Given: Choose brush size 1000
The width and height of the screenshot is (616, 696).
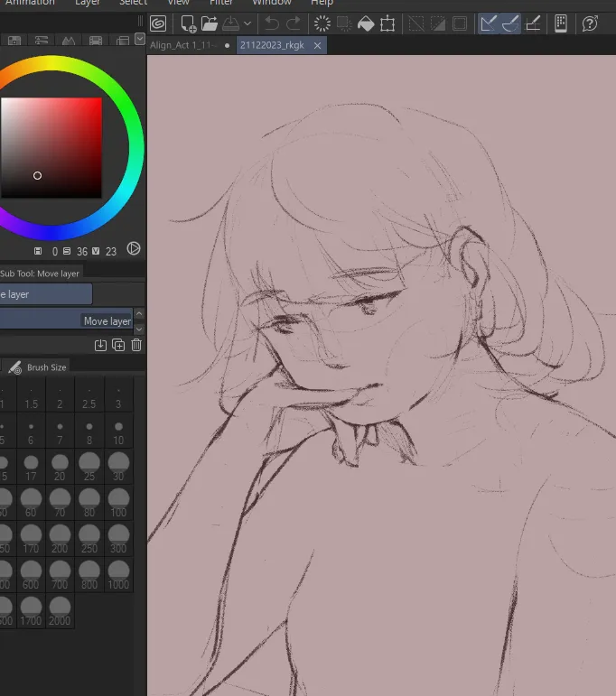Looking at the screenshot, I should [x=118, y=576].
